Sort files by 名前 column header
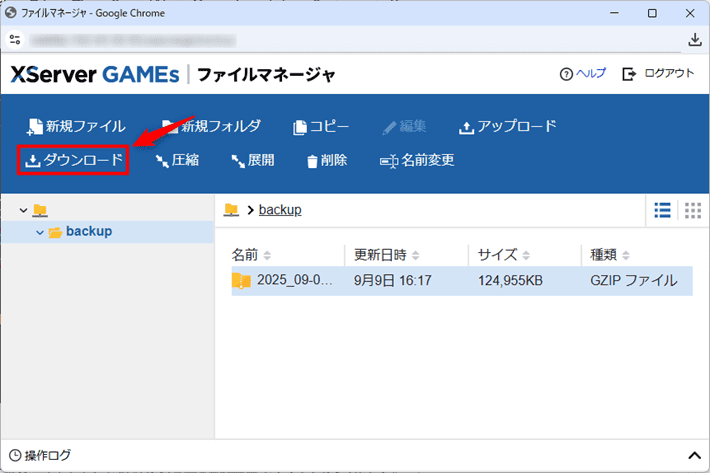Image resolution: width=710 pixels, height=473 pixels. coord(251,255)
